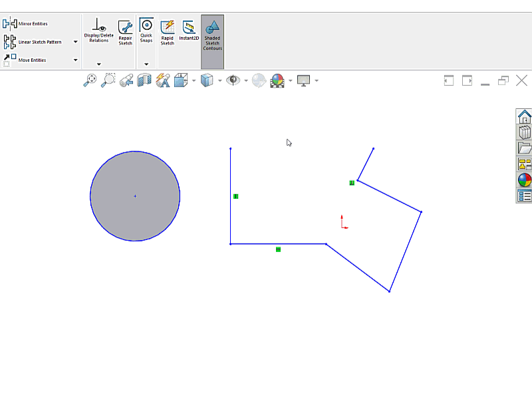532x399 pixels.
Task: Expand the Linear Sketch Pattern dropdown arrow
Action: 75,42
